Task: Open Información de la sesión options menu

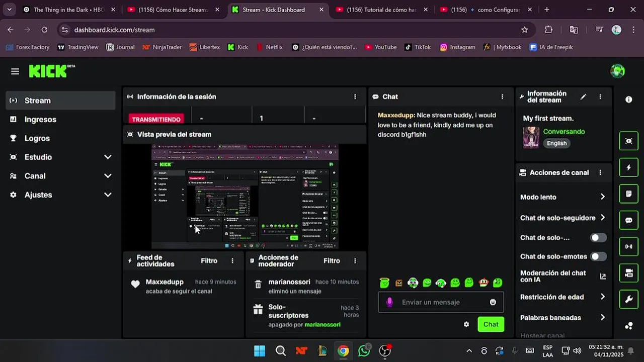Action: 355,97
